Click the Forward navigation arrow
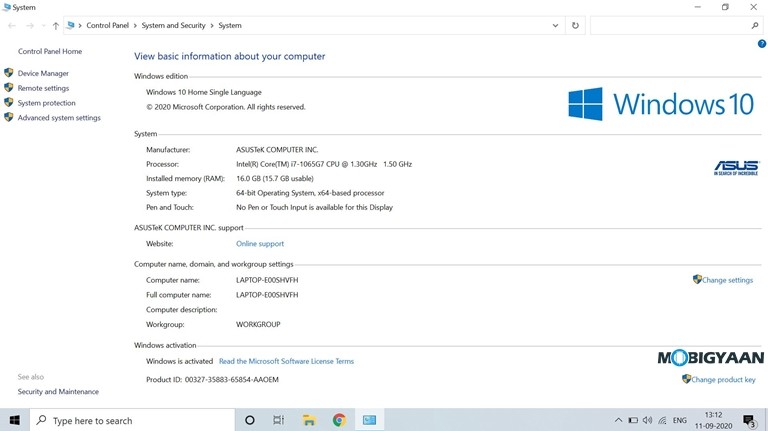Viewport: 768px width, 431px height. pos(30,25)
